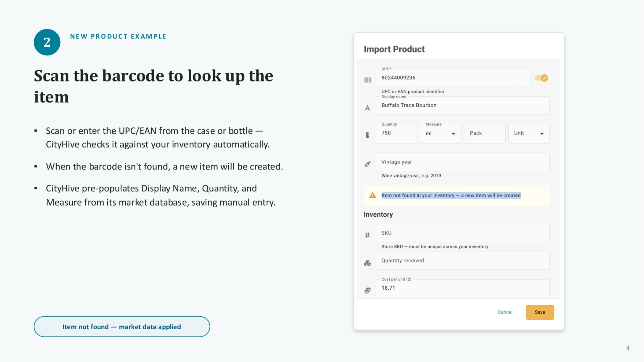Viewport: 644px width, 362px height.
Task: Click the Quantity field showing 750
Action: (x=396, y=134)
